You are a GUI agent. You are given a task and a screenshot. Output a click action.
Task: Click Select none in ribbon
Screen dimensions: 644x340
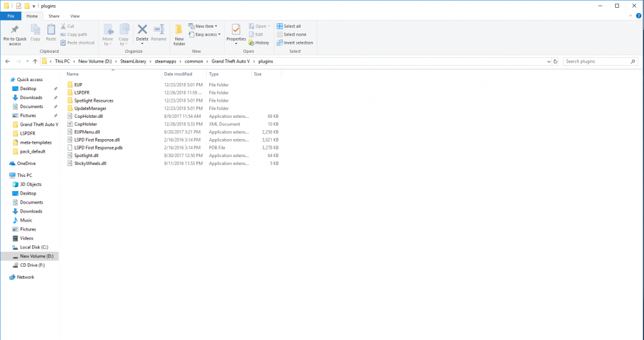pos(291,35)
